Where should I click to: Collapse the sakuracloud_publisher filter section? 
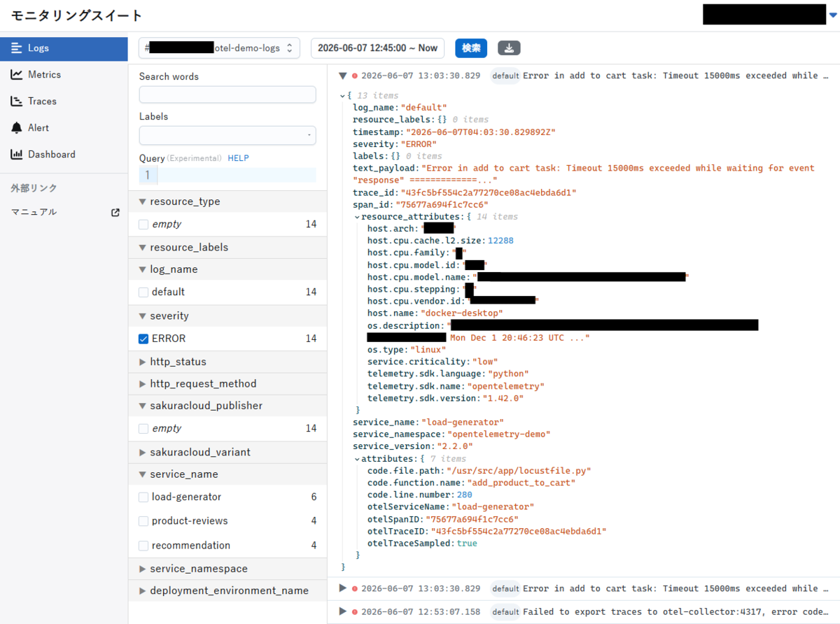pos(227,406)
